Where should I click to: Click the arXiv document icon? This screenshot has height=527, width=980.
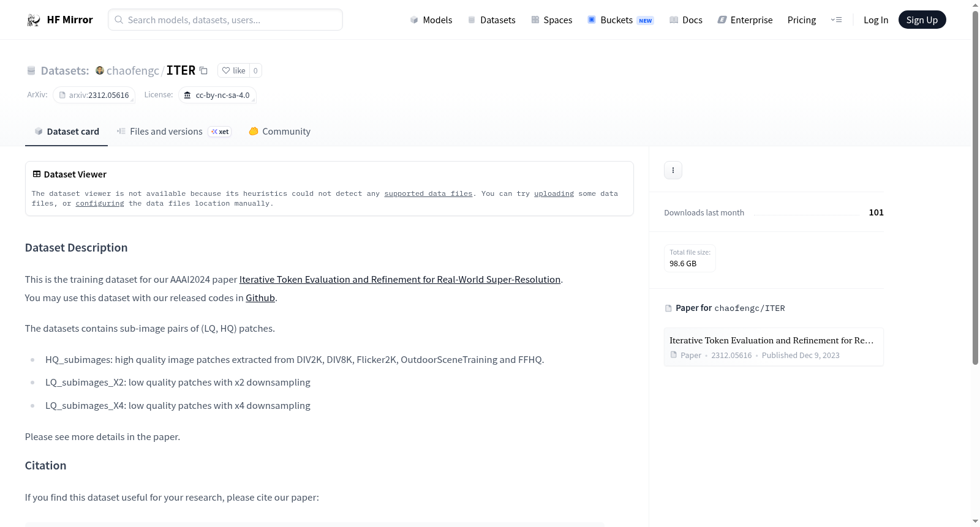coord(62,95)
